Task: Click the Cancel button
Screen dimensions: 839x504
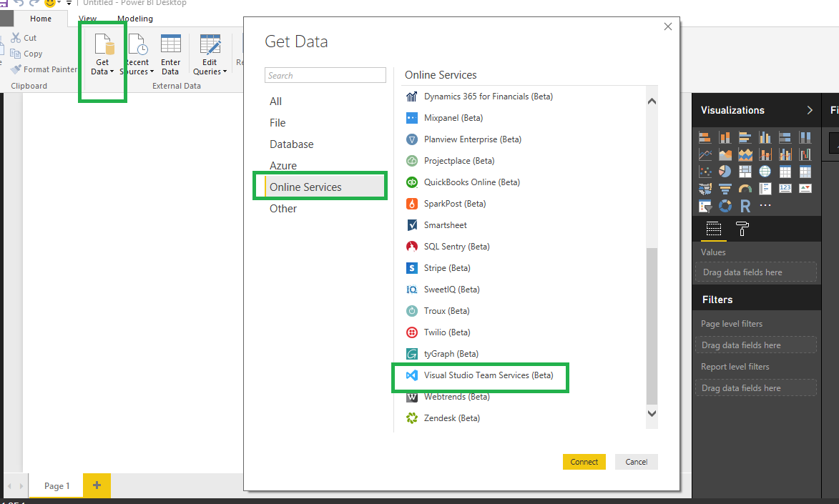Action: [636, 462]
